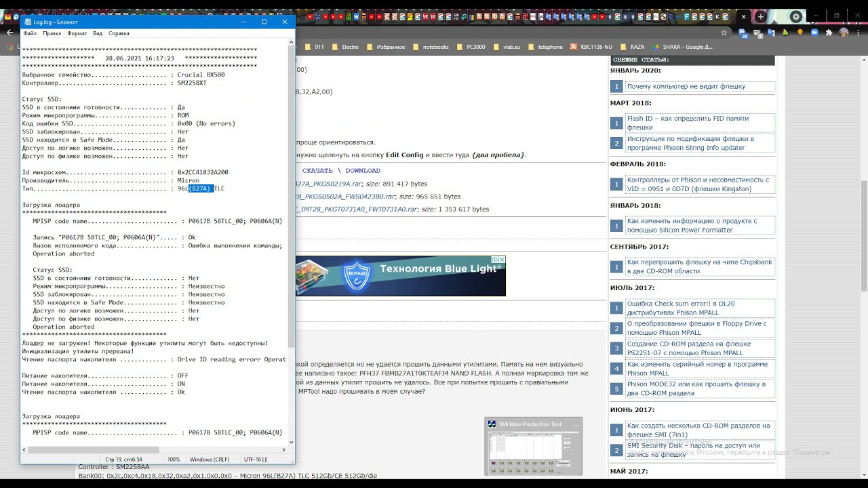Open the Правка menu in Notepad
This screenshot has height=488, width=868.
(52, 33)
